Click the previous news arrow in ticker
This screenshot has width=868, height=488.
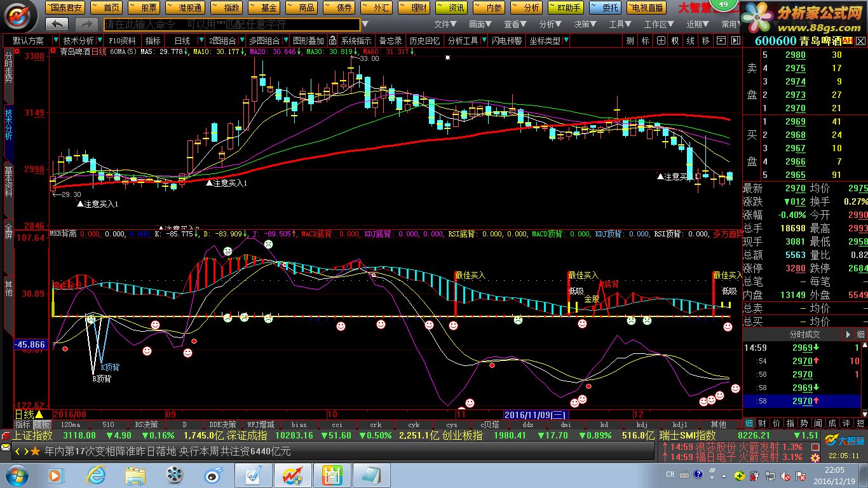pos(17,451)
